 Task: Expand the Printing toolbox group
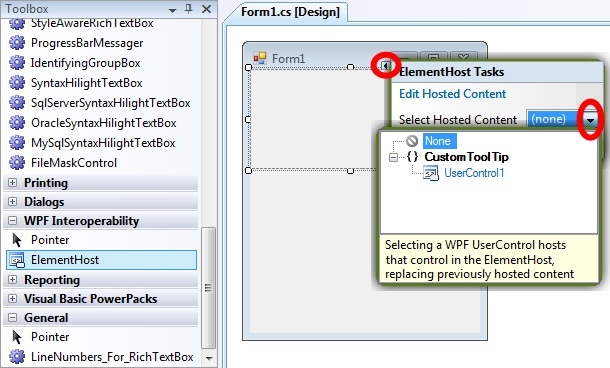tap(12, 182)
